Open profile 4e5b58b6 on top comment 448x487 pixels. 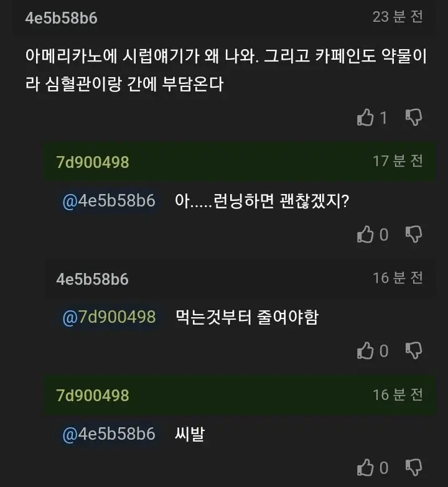[61, 18]
